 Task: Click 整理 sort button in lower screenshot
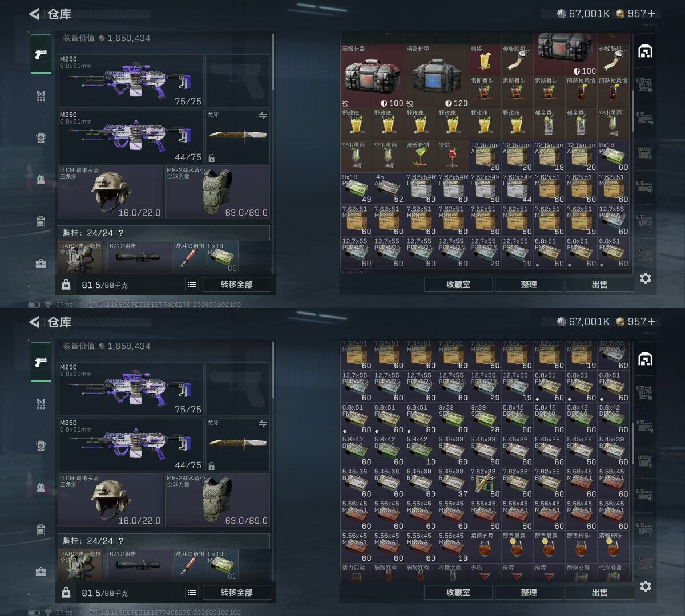tap(529, 593)
